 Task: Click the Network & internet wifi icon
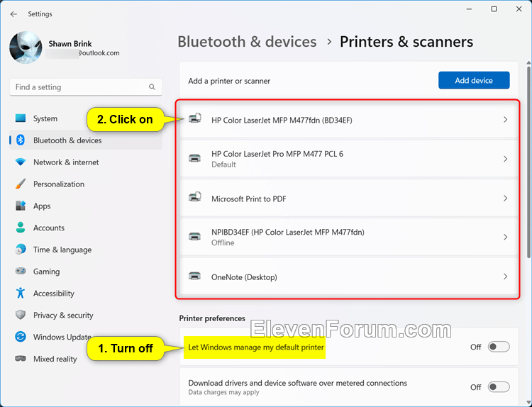(21, 162)
